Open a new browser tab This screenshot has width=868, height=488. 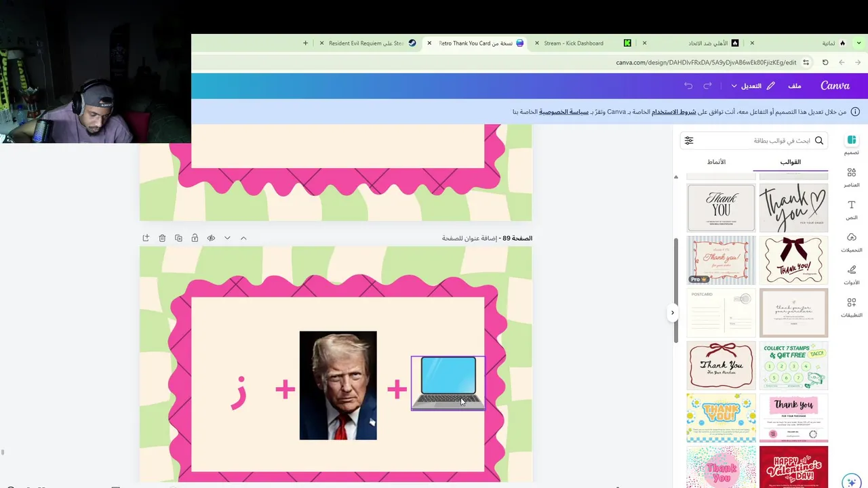pyautogui.click(x=305, y=43)
